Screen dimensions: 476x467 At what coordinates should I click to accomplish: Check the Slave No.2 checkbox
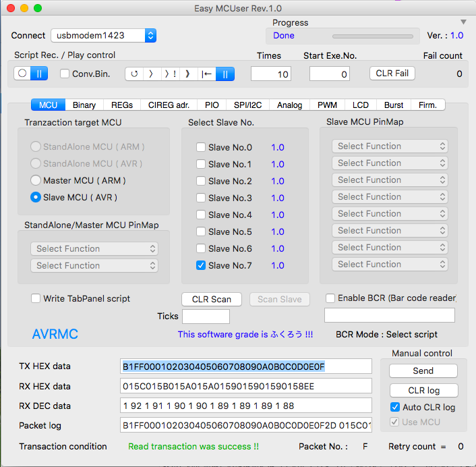pyautogui.click(x=201, y=181)
